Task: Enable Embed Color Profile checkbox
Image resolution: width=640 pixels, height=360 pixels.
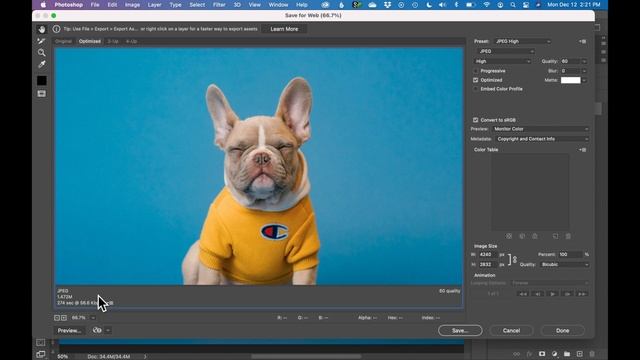Action: click(x=476, y=89)
